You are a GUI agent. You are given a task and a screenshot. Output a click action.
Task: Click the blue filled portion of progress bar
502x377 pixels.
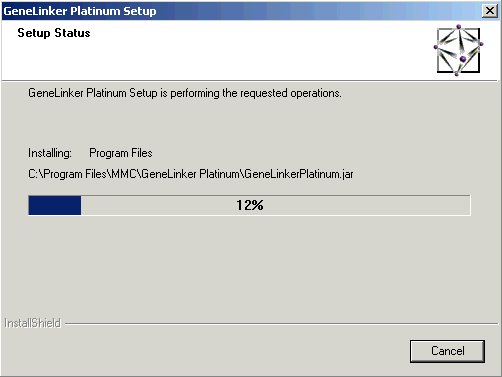point(55,205)
